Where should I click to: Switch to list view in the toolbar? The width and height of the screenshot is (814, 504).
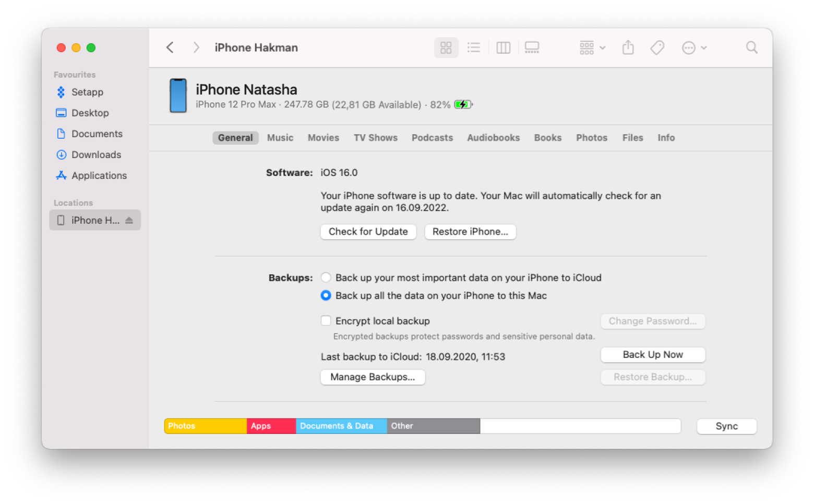pos(473,47)
